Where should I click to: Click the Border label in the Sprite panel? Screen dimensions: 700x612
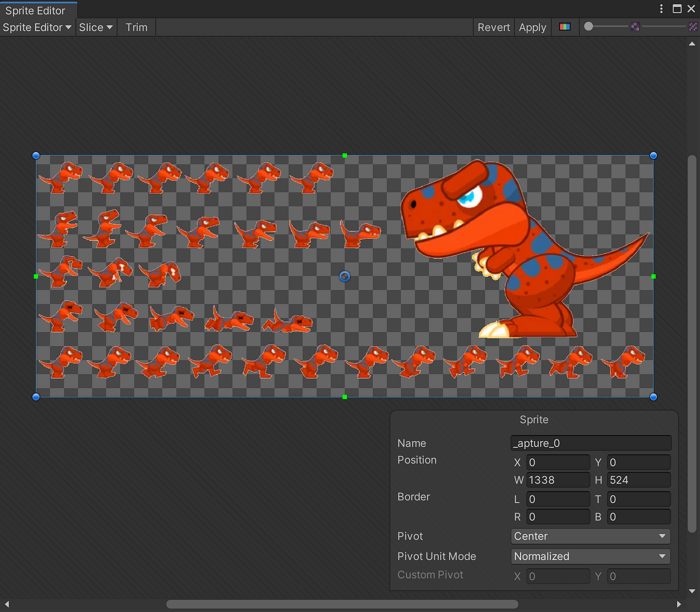(413, 497)
